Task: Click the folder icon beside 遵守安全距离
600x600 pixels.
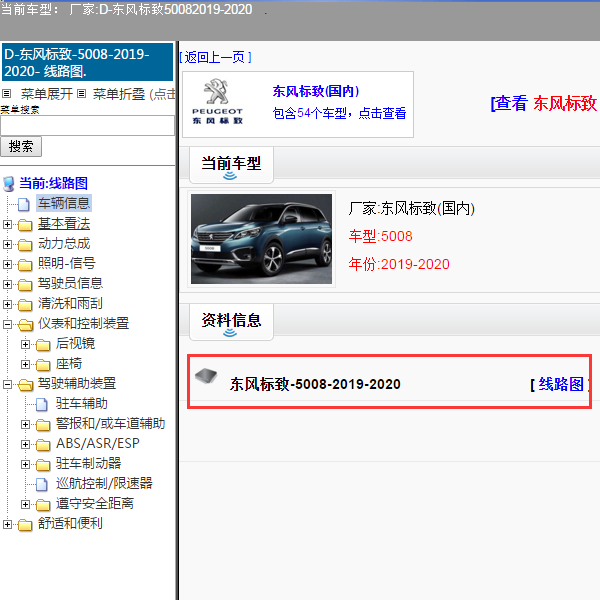Action: tap(43, 504)
